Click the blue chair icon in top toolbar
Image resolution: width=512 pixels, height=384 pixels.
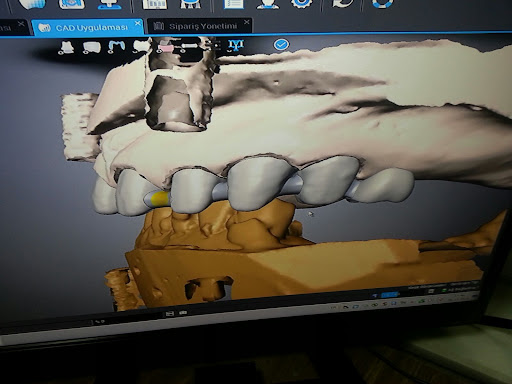pyautogui.click(x=190, y=4)
